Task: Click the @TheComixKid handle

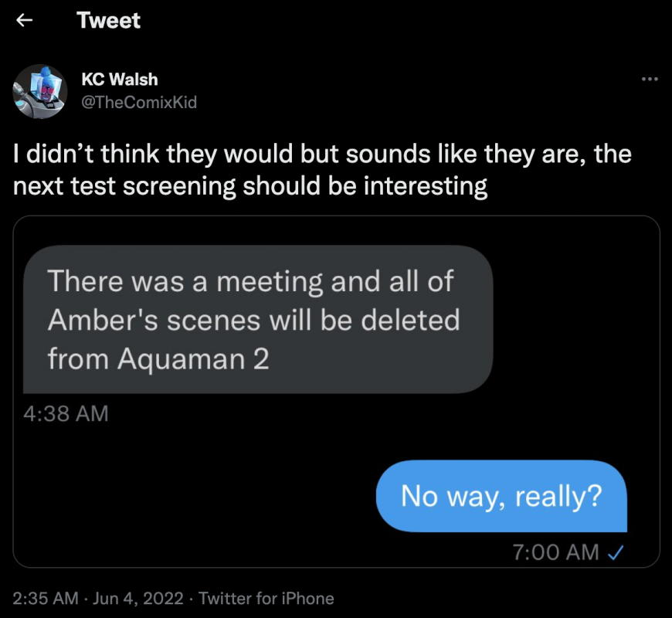Action: click(x=139, y=102)
